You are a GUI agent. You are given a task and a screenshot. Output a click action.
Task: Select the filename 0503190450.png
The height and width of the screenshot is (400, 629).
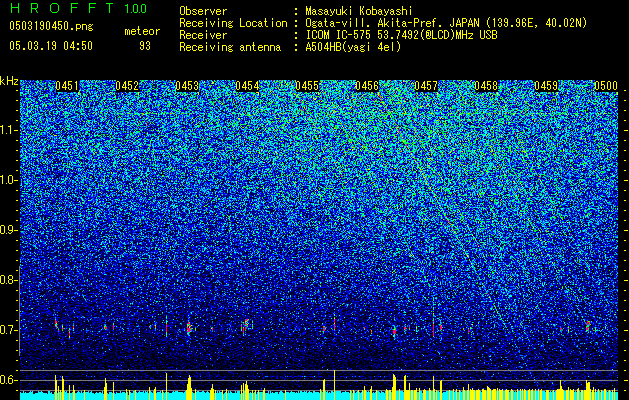point(51,26)
